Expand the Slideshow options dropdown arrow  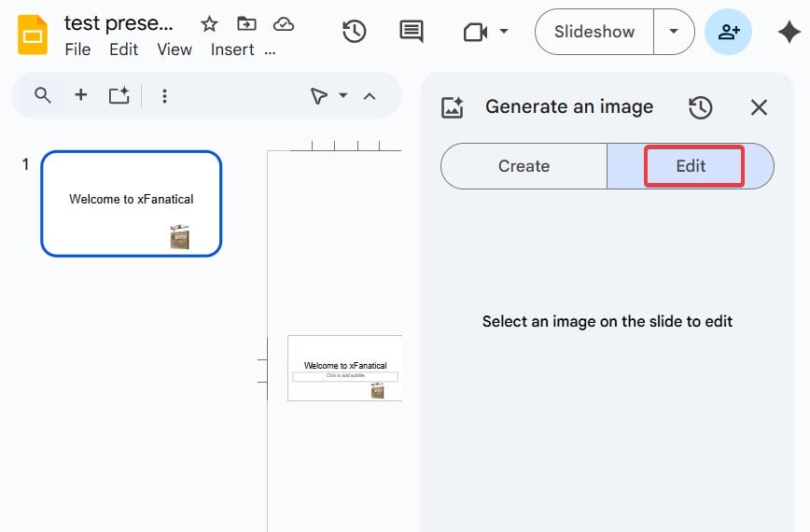(674, 32)
